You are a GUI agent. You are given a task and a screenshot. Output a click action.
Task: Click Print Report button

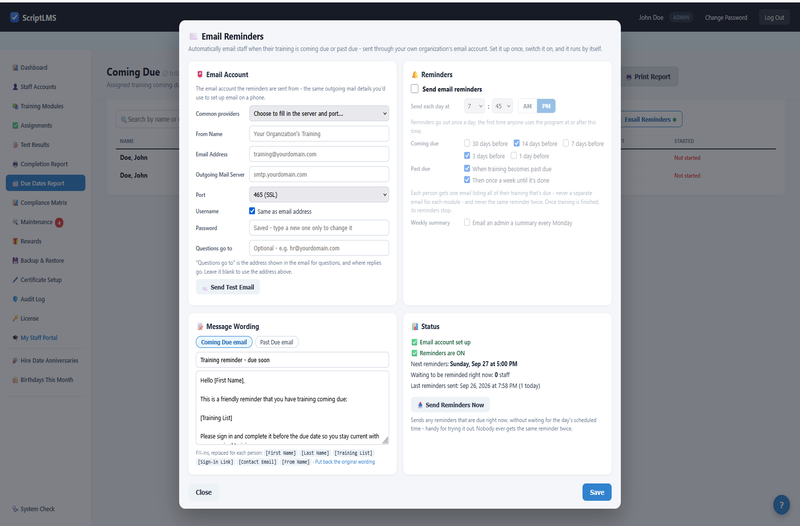click(648, 77)
